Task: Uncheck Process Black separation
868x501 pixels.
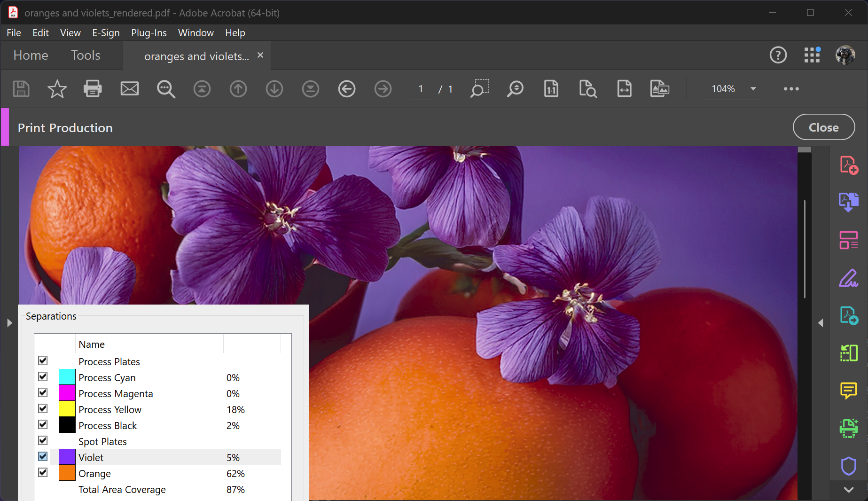Action: click(43, 424)
